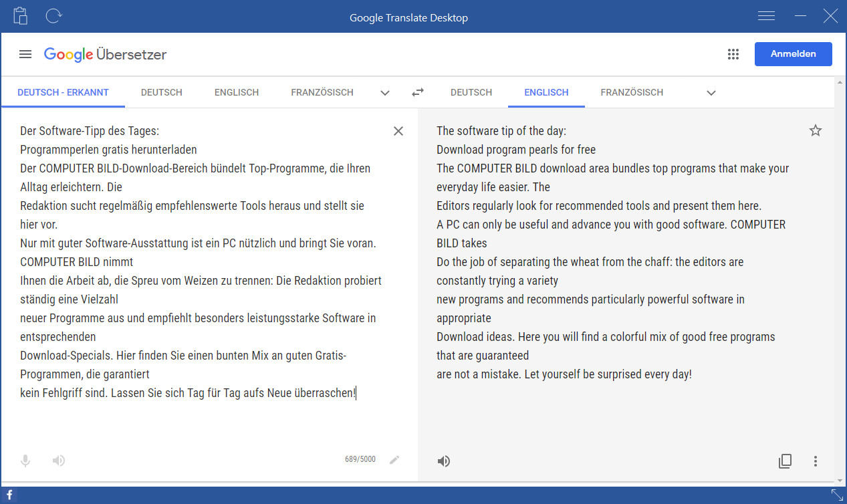The image size is (847, 504).
Task: Click the Google Translate Desktop window title
Action: 408,18
